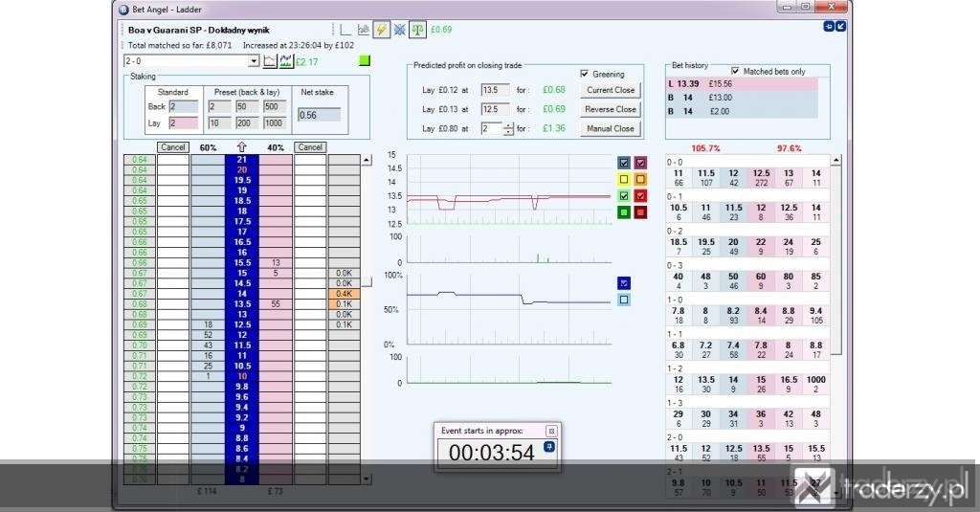The height and width of the screenshot is (512, 980).
Task: Click the lay amount 55 at price 13.5
Action: 276,303
